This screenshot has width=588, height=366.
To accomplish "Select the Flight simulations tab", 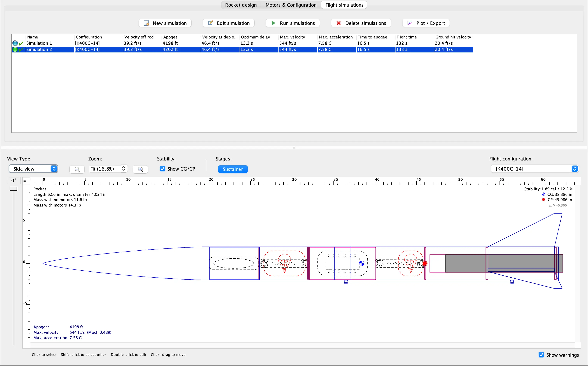I will tap(344, 5).
